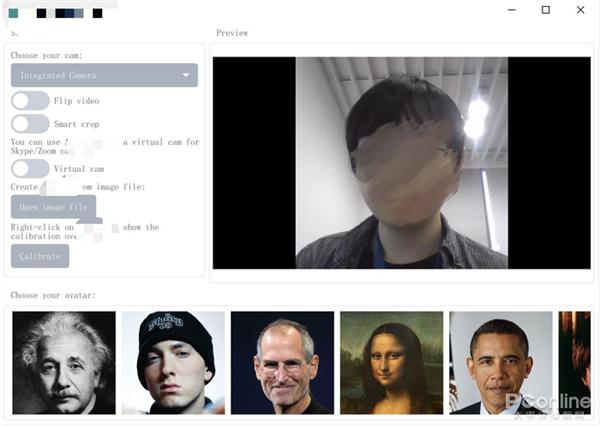This screenshot has width=600, height=426.
Task: Click the camera dropdown arrow
Action: [x=186, y=75]
